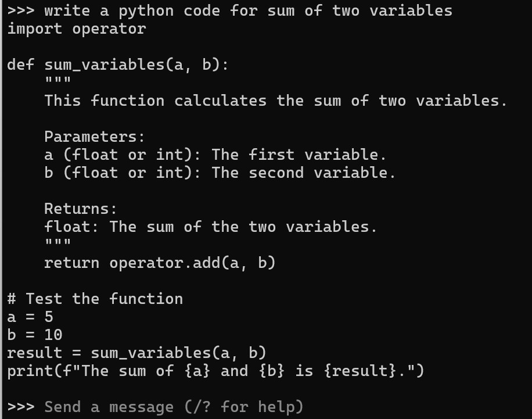
Task: Click the opening triple quotes of the docstring
Action: click(x=57, y=80)
